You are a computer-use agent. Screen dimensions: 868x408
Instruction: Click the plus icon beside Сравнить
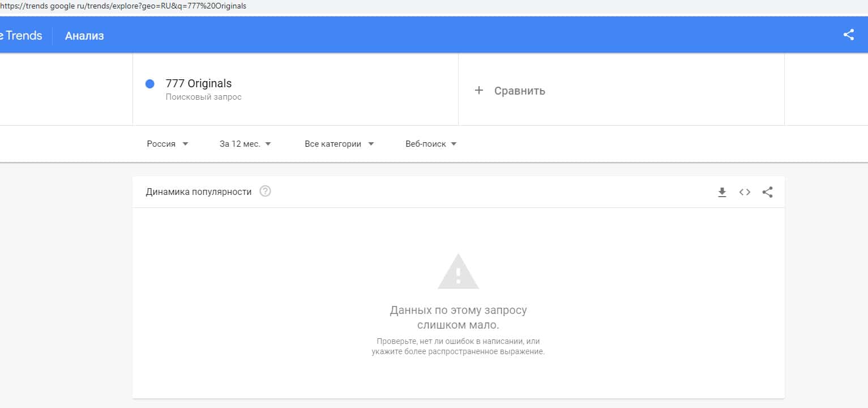(x=479, y=90)
